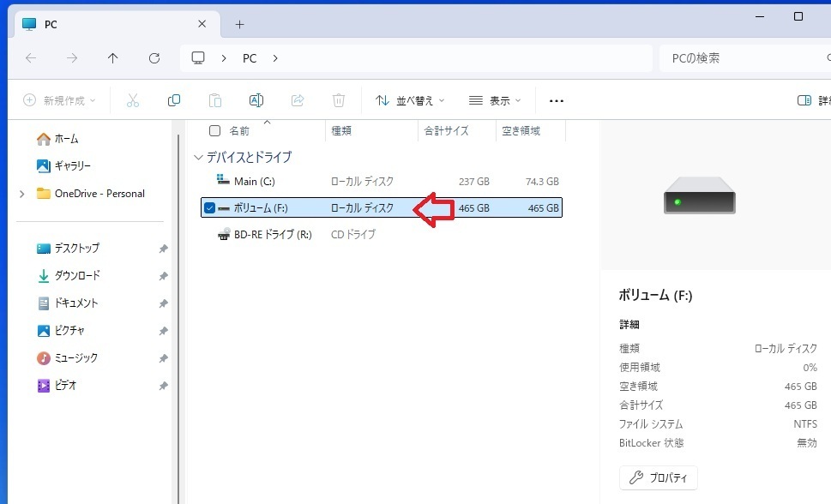
Task: Click chevron after PC in address bar
Action: click(x=275, y=58)
